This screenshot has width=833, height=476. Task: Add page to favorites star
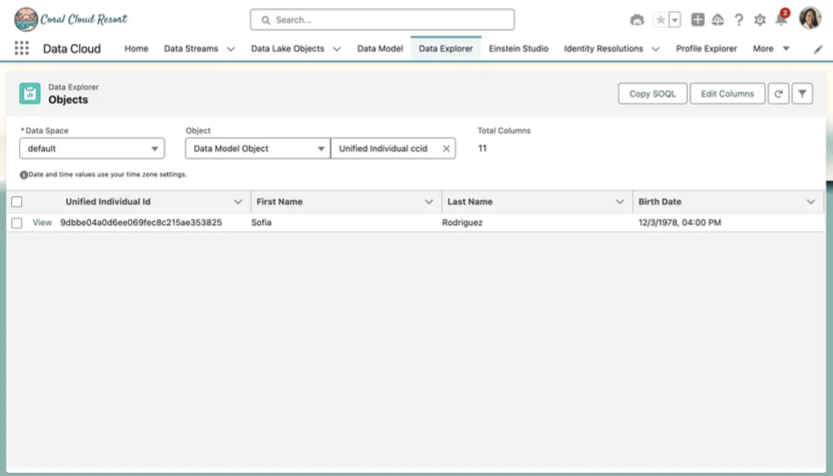[x=660, y=20]
